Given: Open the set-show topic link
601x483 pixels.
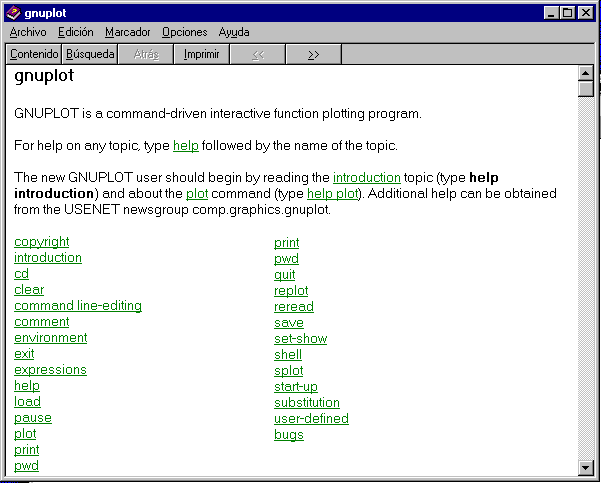Looking at the screenshot, I should [300, 339].
